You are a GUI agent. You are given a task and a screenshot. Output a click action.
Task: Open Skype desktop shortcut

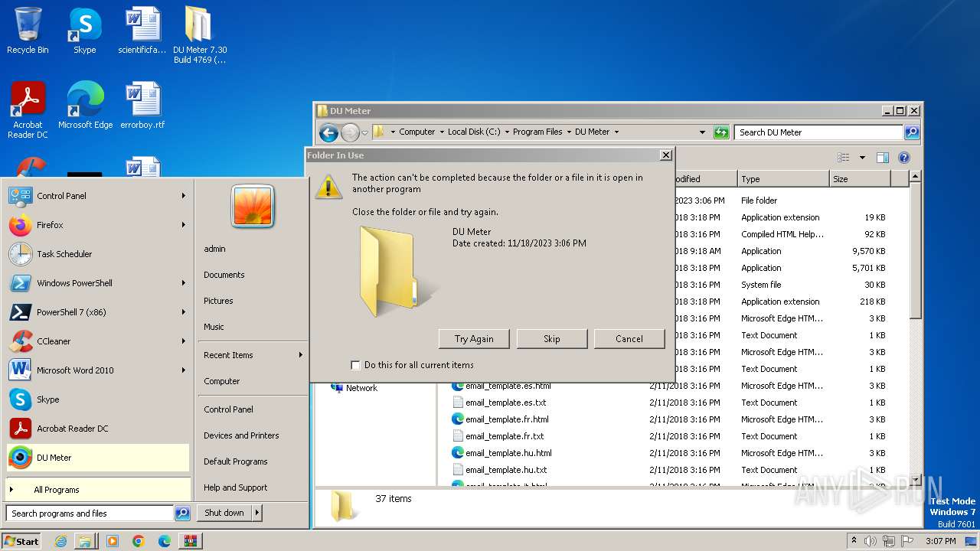pyautogui.click(x=84, y=31)
